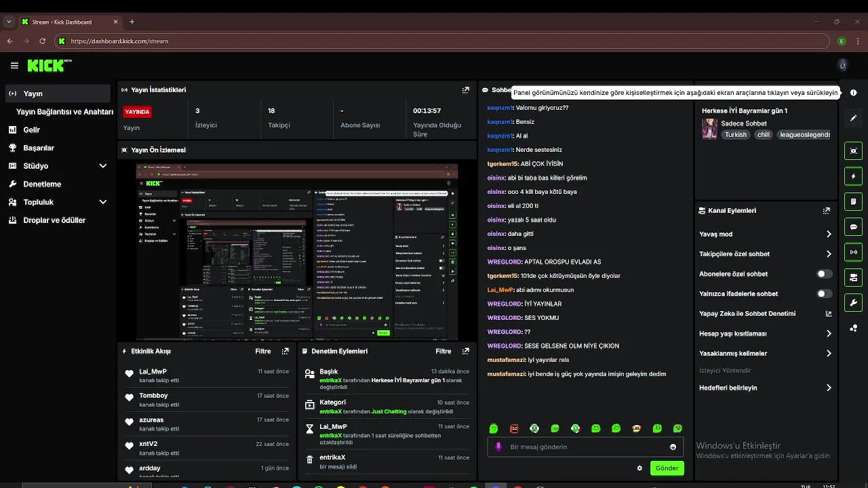Toggle the channel actions widget icon
Viewport: 868px width, 488px height.
pos(853,277)
